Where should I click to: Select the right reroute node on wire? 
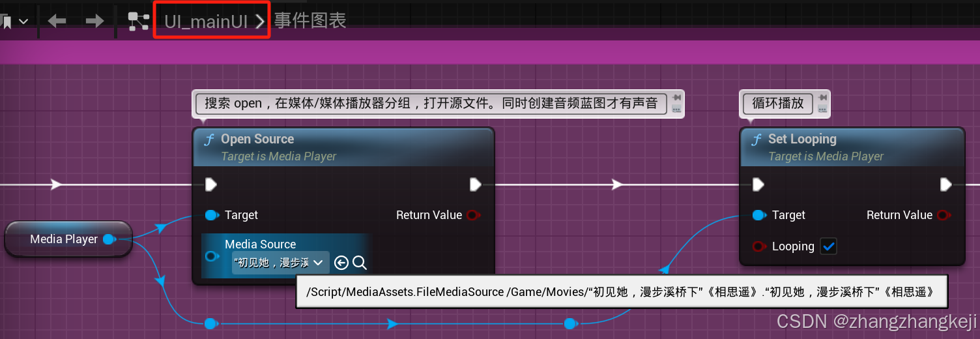click(570, 323)
